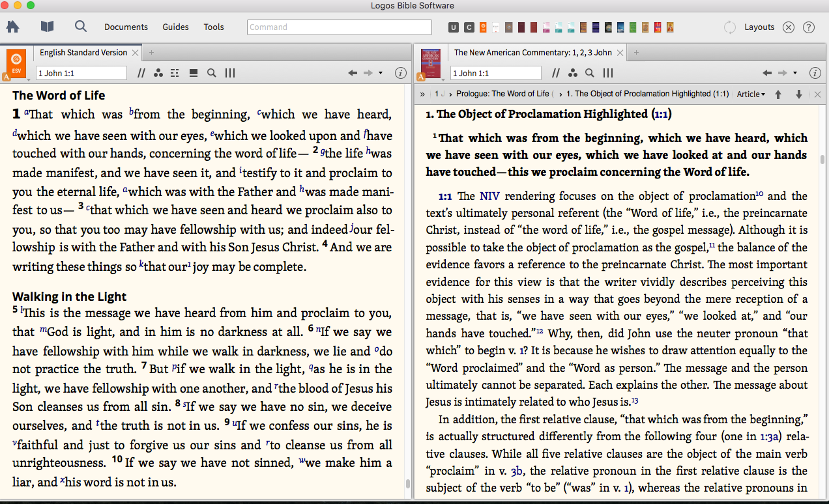The image size is (829, 504).
Task: Expand the breadcrumb double-chevron in locator bar
Action: [x=422, y=94]
